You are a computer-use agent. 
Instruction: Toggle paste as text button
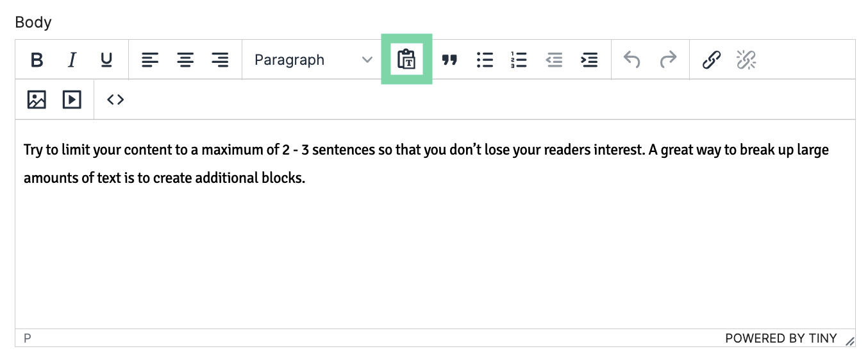[x=406, y=60]
